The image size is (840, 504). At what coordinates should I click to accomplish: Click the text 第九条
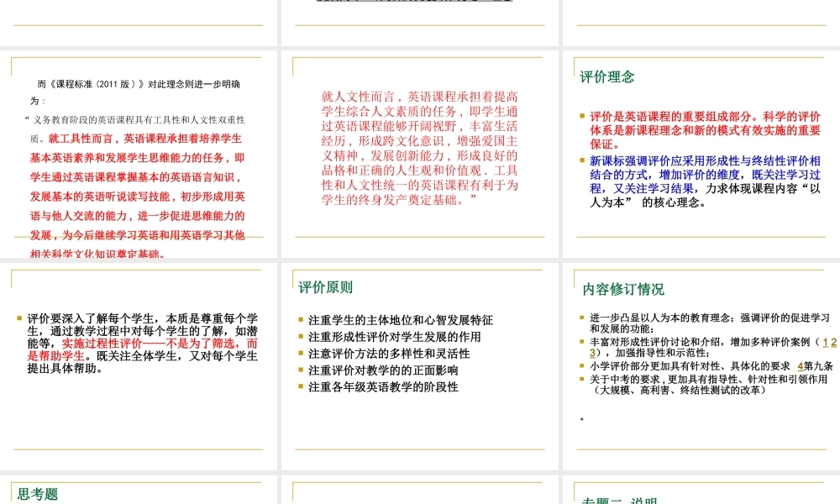tap(818, 366)
